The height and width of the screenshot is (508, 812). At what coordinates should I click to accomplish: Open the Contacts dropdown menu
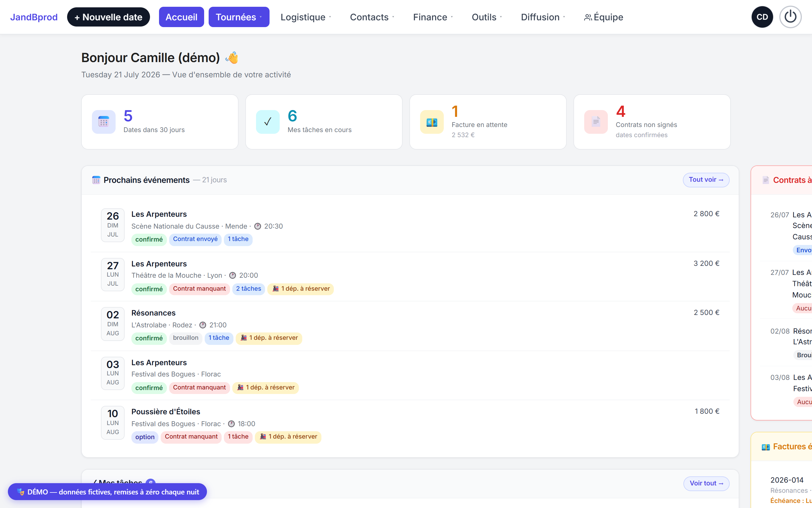372,17
